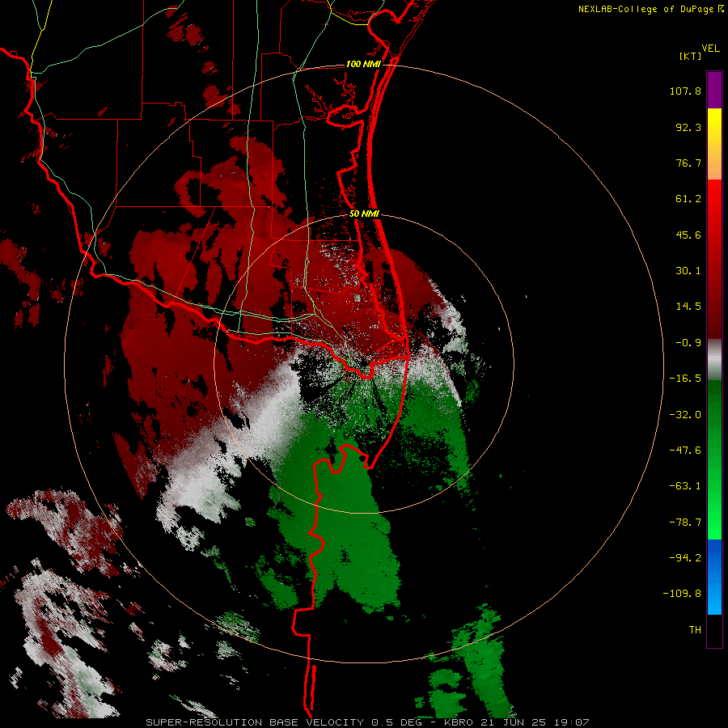Click the -32.0 legend value
728x728 pixels.
[x=685, y=415]
